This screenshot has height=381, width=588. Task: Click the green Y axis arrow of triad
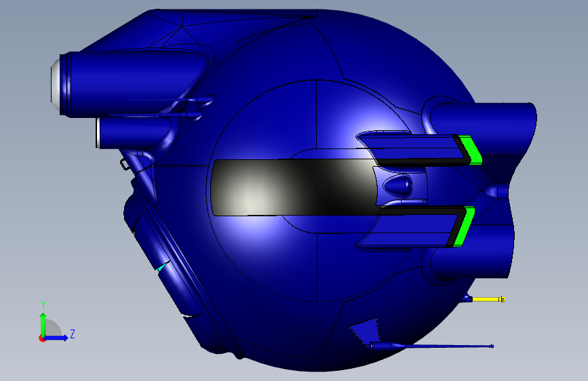[x=43, y=324]
